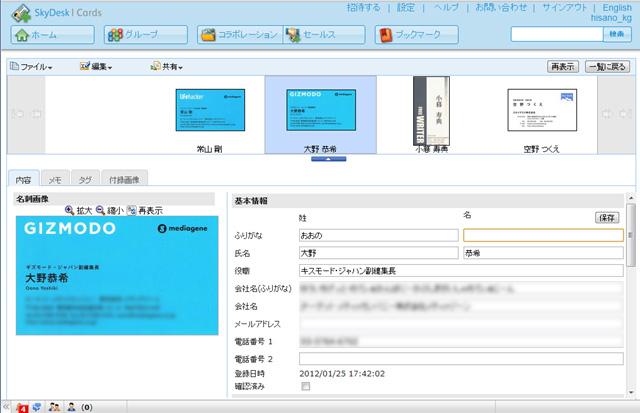Click the scrollbar down arrow in info panel
640x413 pixels.
click(631, 392)
